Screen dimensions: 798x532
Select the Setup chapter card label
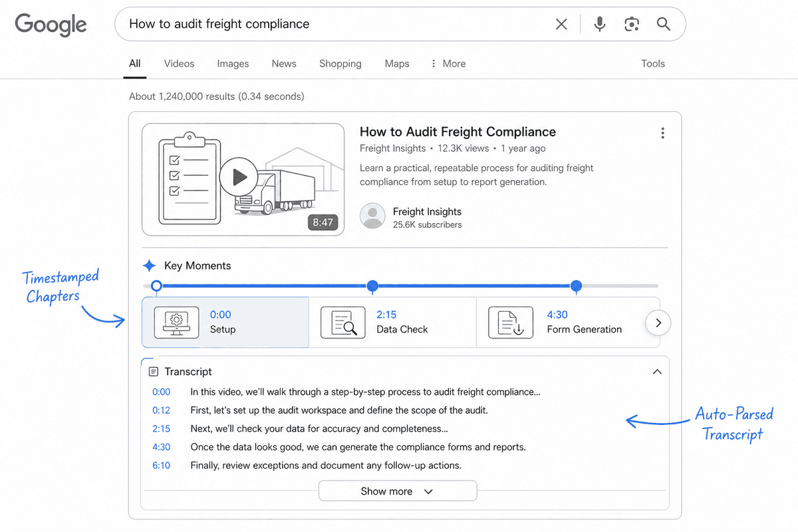pyautogui.click(x=223, y=329)
